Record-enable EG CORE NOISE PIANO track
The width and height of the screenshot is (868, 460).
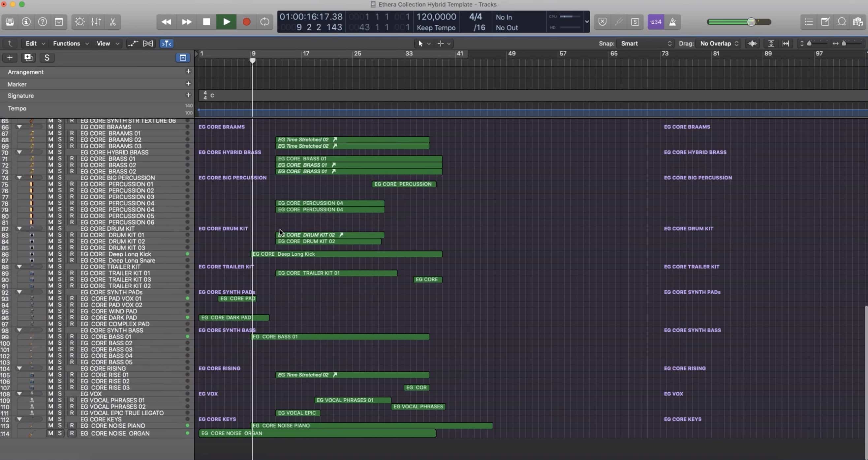pos(72,426)
